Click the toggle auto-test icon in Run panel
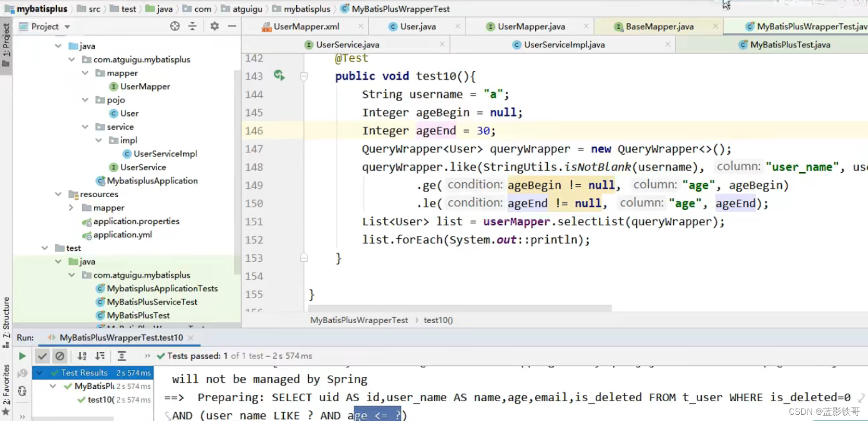 pos(22,391)
